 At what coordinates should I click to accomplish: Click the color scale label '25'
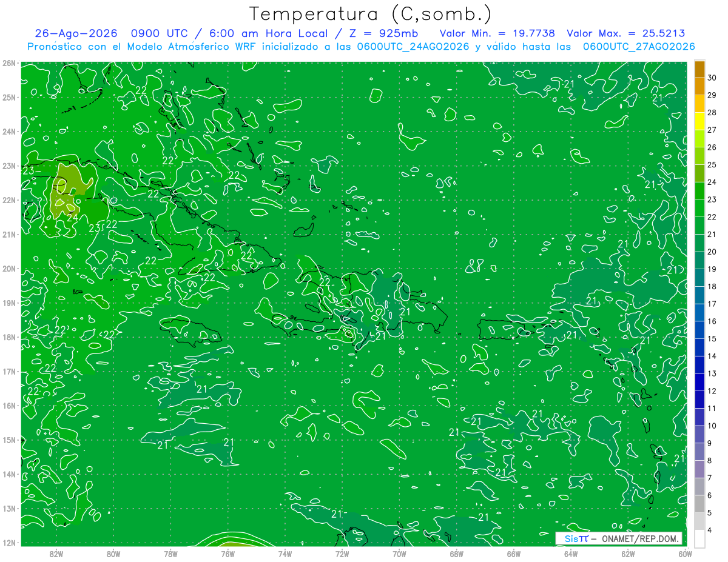click(x=712, y=165)
